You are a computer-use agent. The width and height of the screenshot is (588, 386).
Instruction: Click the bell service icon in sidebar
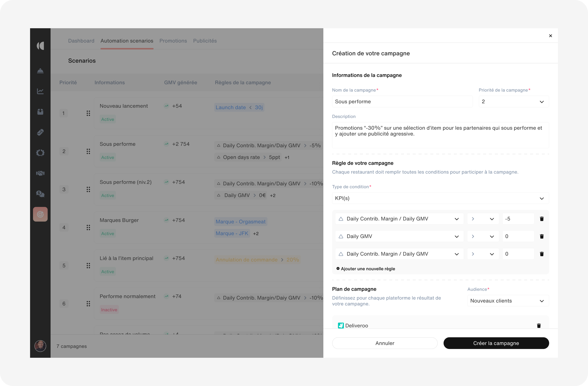click(40, 71)
